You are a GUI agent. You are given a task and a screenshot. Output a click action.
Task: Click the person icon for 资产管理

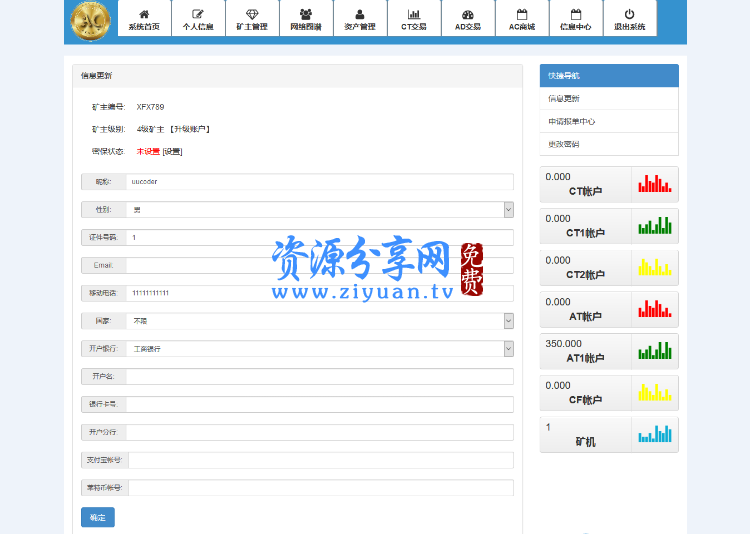[x=360, y=15]
